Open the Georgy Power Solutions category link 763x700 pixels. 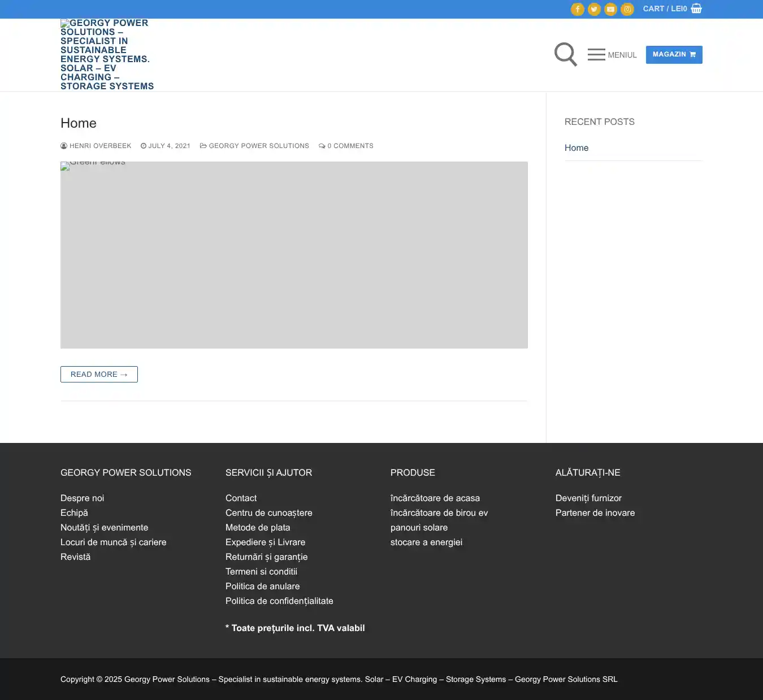(259, 146)
